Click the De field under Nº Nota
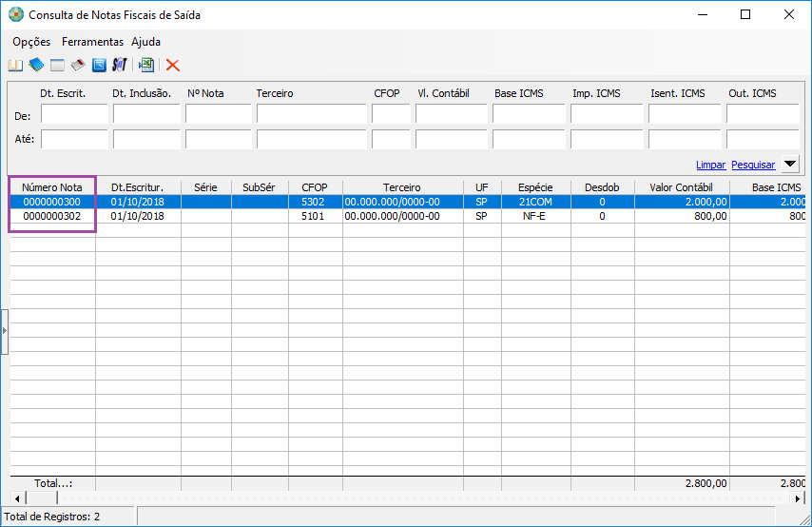Viewport: 812px width, 527px height. click(x=218, y=115)
